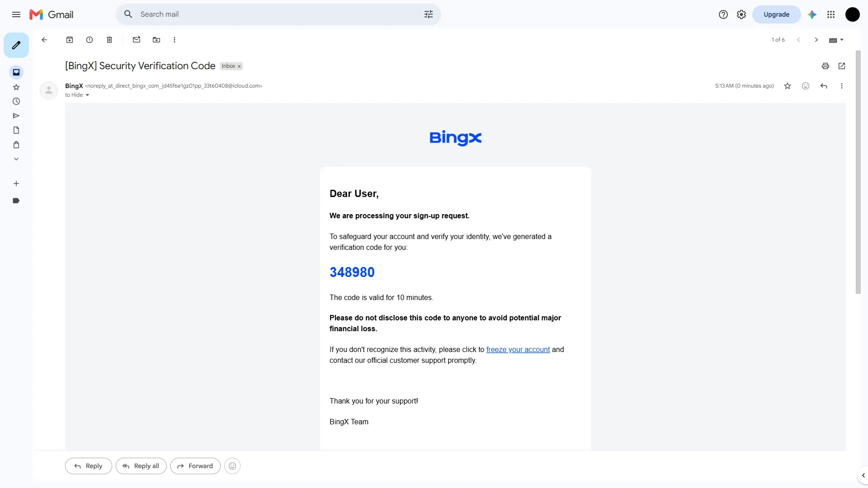Show side panel chevron

(863, 475)
